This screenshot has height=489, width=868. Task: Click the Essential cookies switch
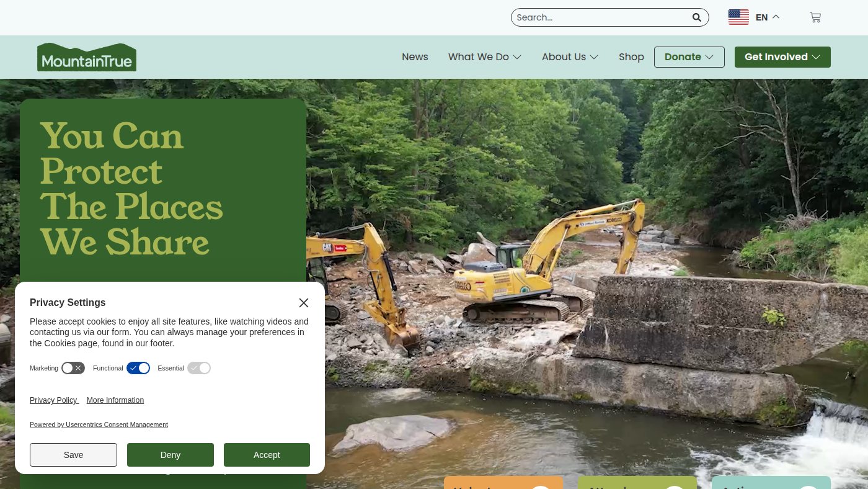click(199, 368)
